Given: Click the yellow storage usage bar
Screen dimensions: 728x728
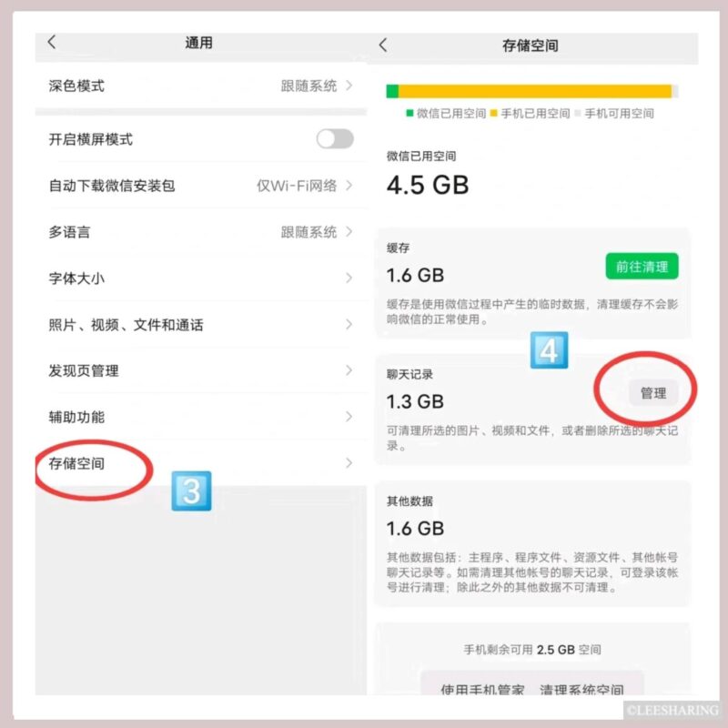Looking at the screenshot, I should pyautogui.click(x=534, y=91).
